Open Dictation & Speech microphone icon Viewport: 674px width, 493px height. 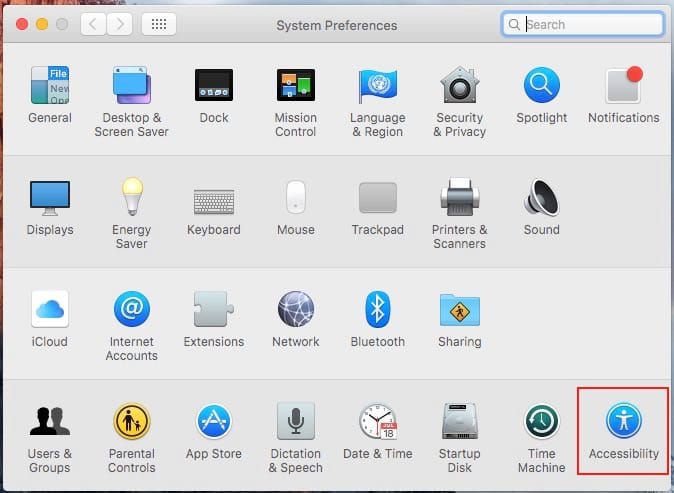296,421
